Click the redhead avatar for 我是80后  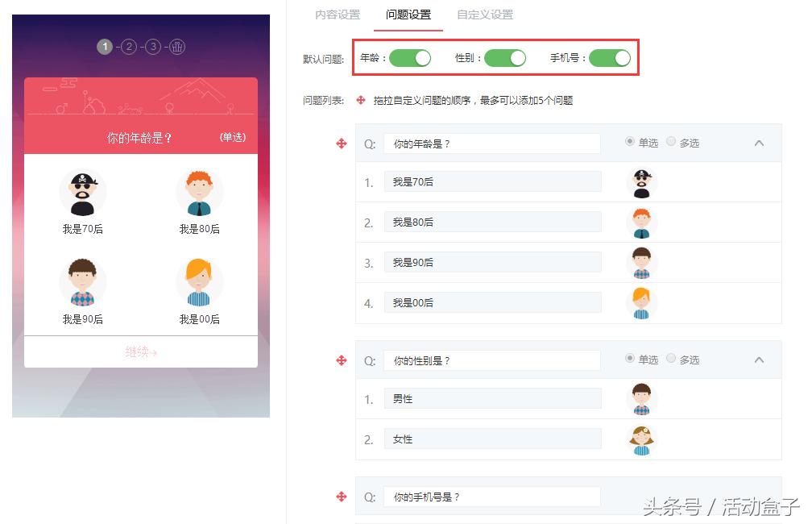tap(640, 222)
